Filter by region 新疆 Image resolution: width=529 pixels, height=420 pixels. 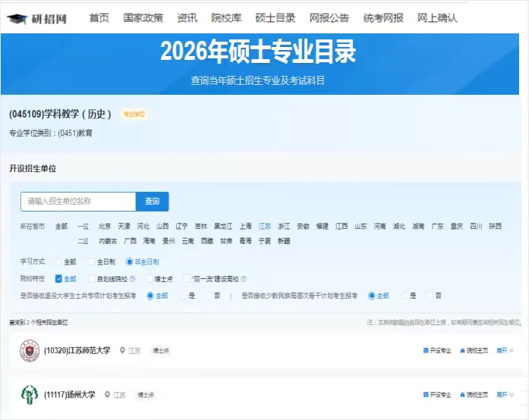pos(284,241)
